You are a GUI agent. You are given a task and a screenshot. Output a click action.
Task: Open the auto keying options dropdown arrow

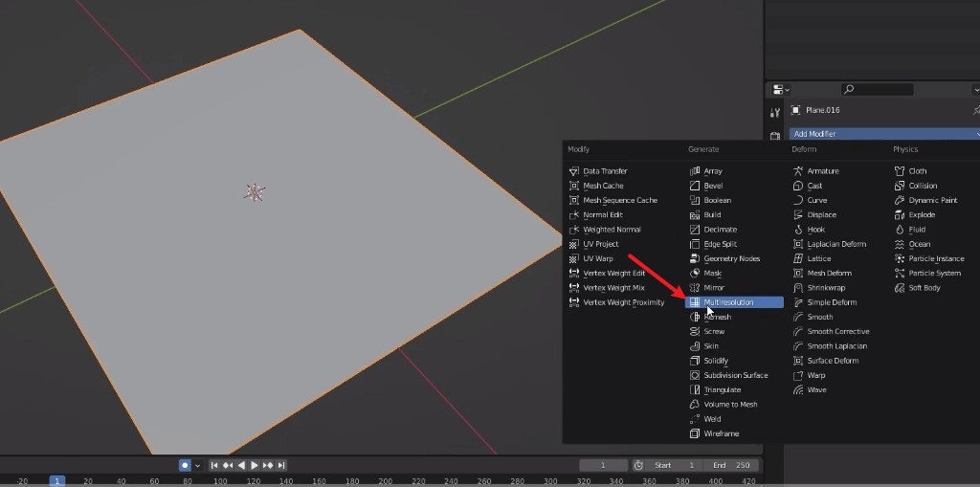pos(198,465)
